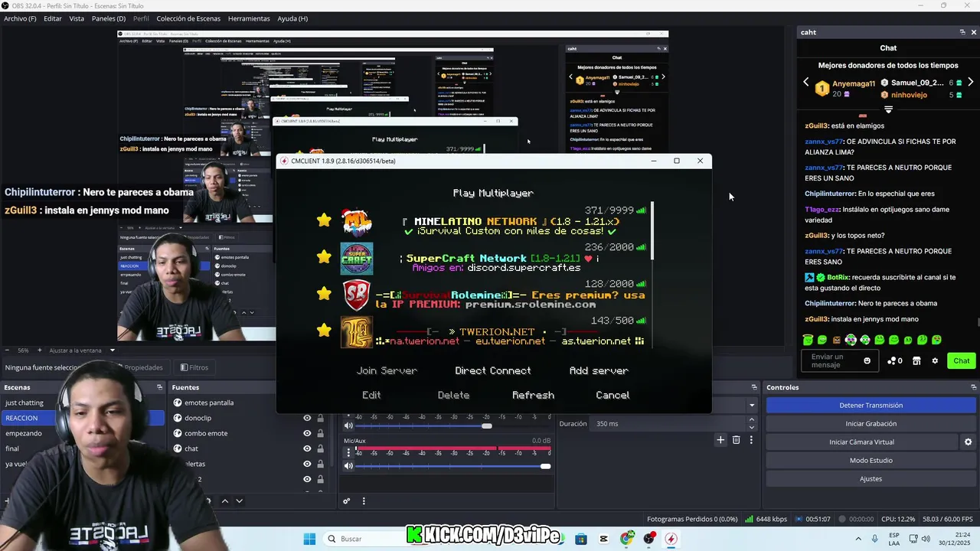This screenshot has height=551, width=980.
Task: Select just chatting scene
Action: coord(24,403)
